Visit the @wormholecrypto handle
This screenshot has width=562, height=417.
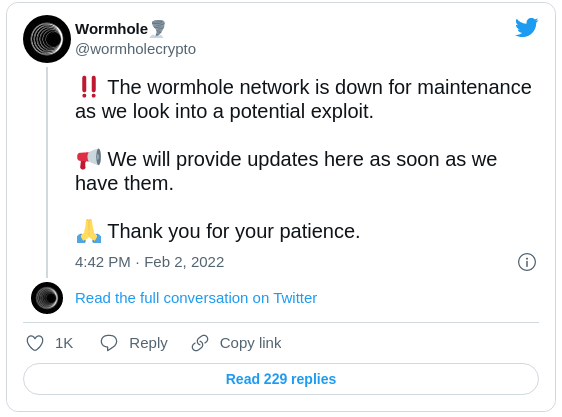point(135,49)
